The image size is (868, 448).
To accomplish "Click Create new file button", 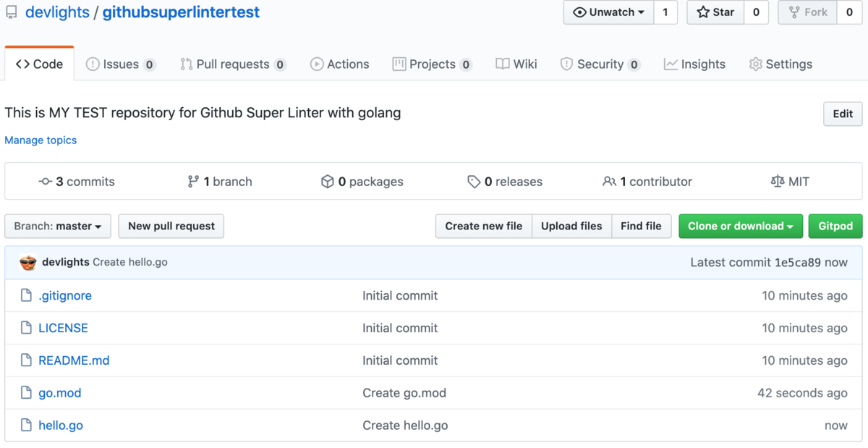I will (x=484, y=226).
